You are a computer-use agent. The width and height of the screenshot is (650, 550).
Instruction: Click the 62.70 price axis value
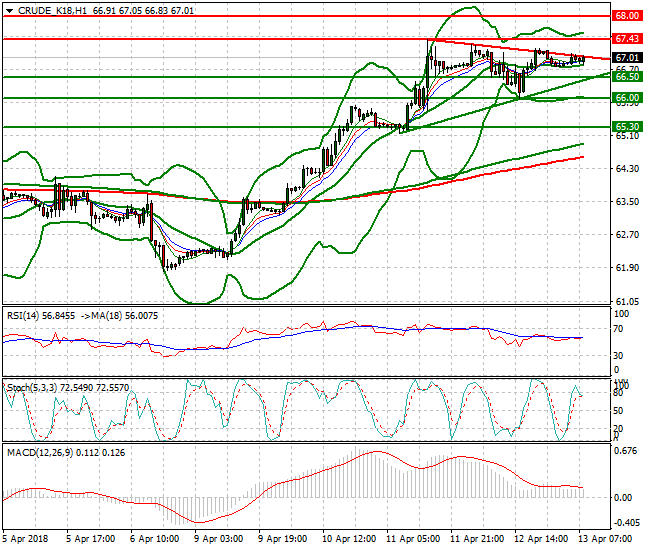click(x=627, y=235)
